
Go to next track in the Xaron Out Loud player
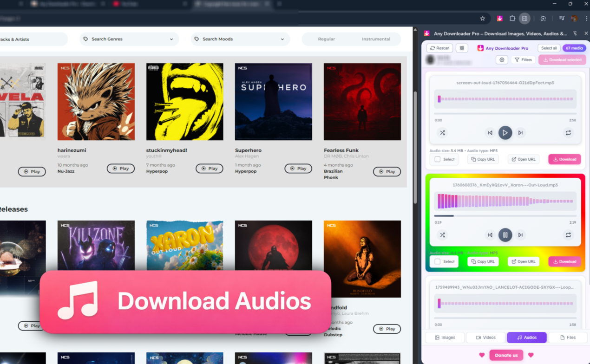point(520,235)
